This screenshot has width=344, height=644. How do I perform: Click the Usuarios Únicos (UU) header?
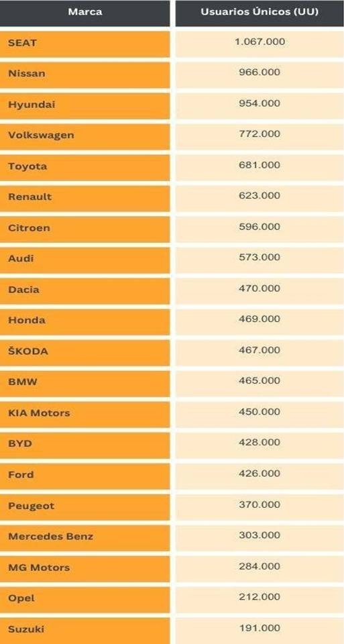[x=260, y=13]
